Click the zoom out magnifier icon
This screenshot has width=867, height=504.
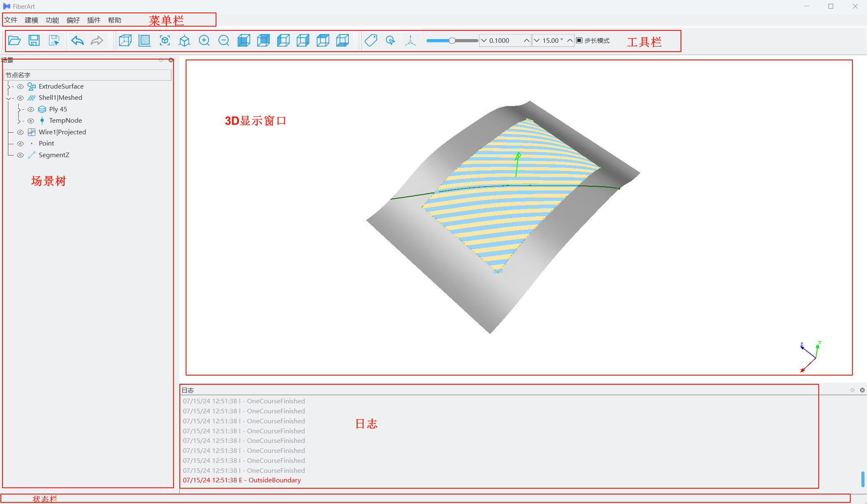pyautogui.click(x=224, y=40)
